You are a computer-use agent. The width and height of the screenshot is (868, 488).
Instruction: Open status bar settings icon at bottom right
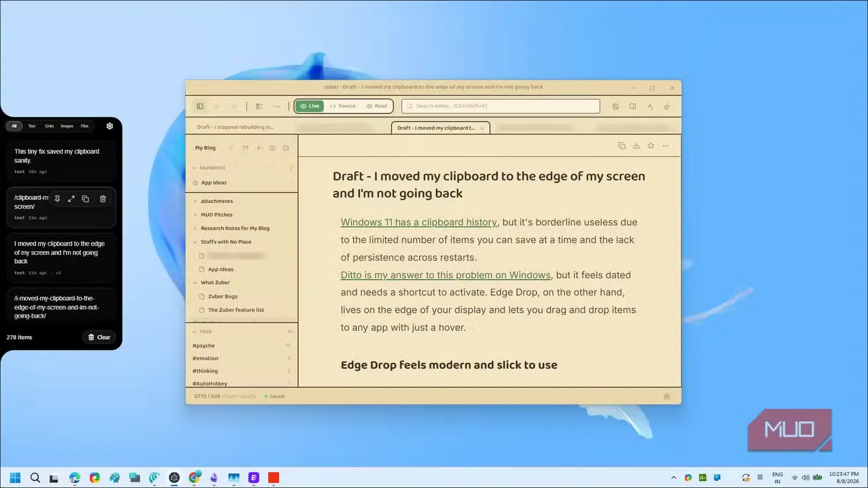[667, 397]
